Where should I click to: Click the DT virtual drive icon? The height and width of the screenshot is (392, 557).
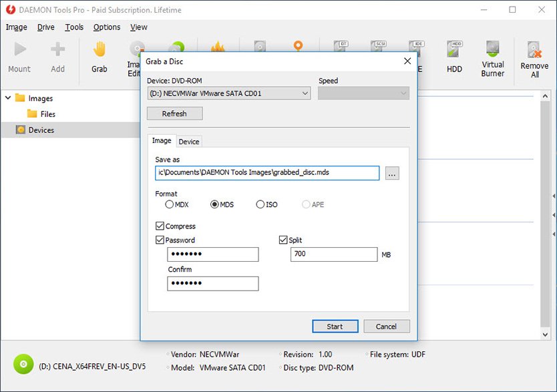pos(341,46)
